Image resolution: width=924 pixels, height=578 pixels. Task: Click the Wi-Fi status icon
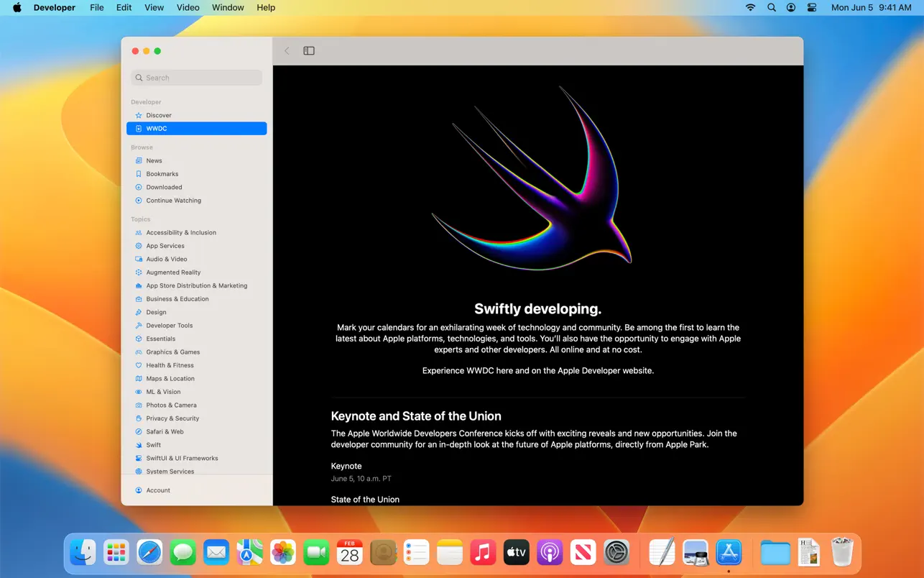click(750, 7)
